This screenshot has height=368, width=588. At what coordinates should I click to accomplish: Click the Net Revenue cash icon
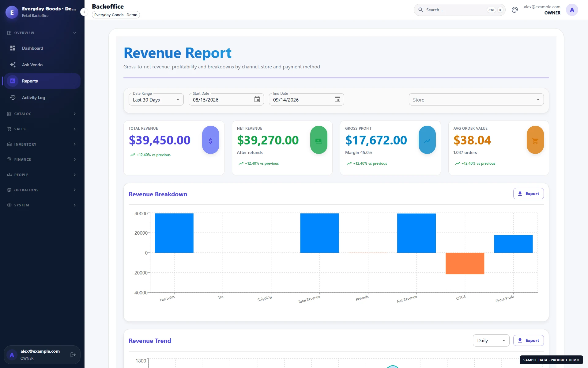point(319,140)
